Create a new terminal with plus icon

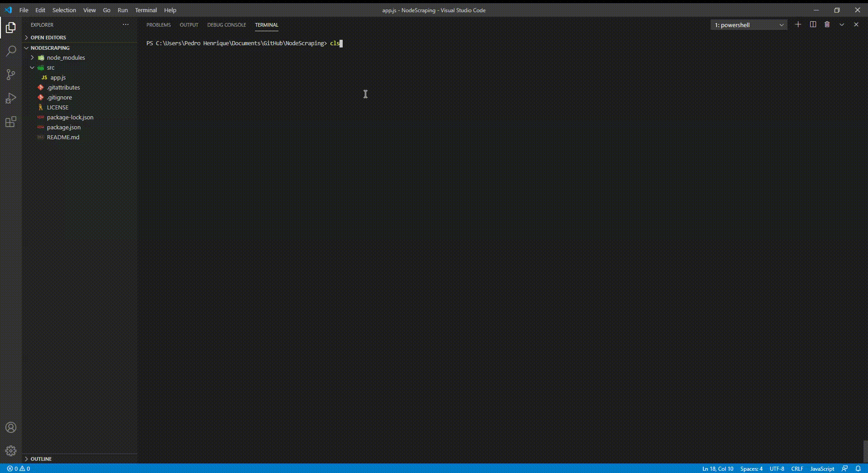798,24
